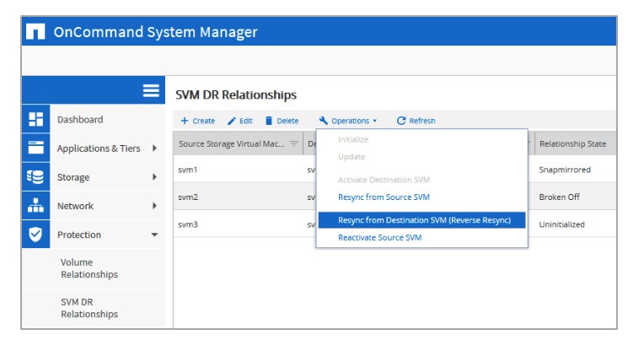Delete the selected relationship
This screenshot has height=351, width=644.
tap(282, 121)
